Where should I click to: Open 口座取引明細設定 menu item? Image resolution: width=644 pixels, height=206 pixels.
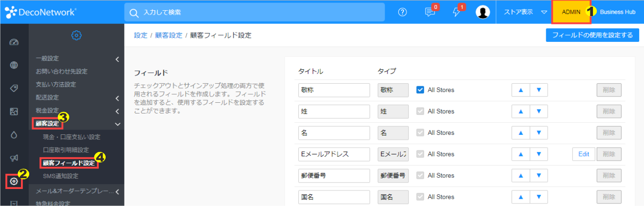(66, 150)
